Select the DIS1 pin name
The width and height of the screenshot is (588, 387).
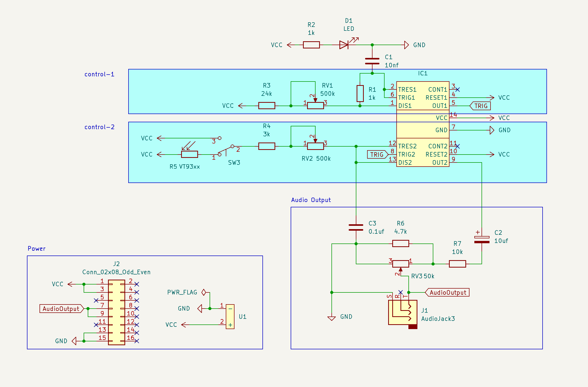pos(405,106)
